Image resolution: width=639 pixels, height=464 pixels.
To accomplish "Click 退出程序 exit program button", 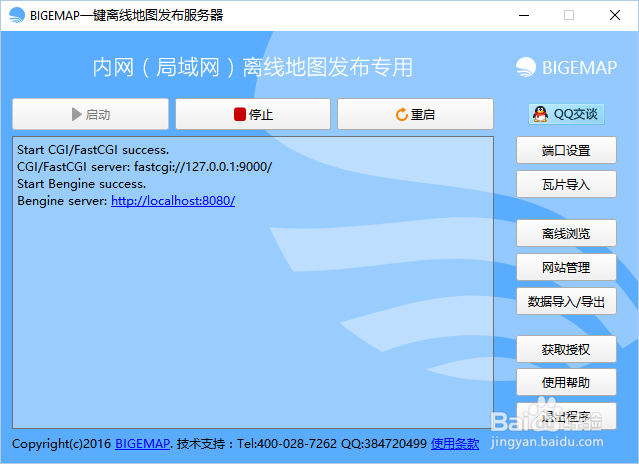I will [x=566, y=416].
